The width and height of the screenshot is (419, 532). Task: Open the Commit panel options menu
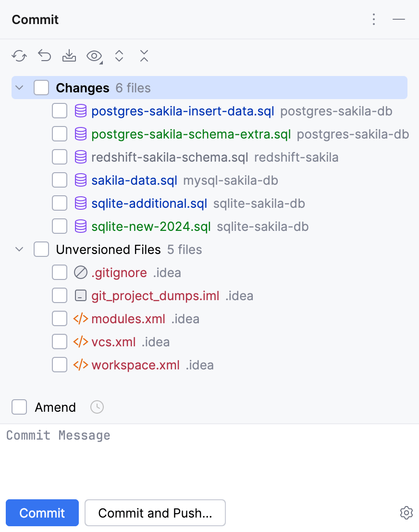click(374, 19)
